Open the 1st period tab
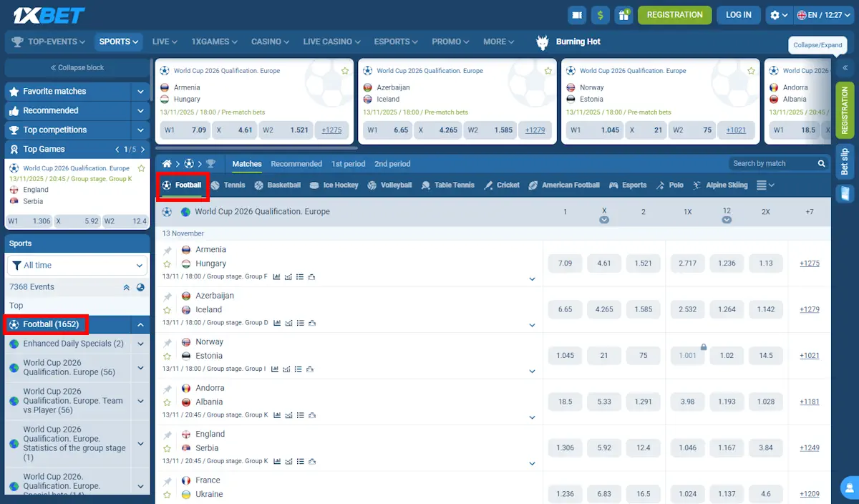This screenshot has width=859, height=504. coord(349,163)
